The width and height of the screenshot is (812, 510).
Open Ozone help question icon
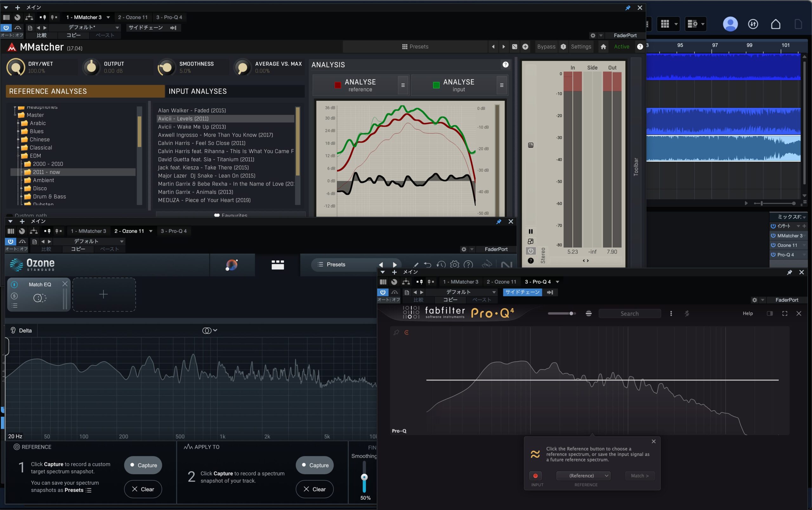[x=468, y=265]
